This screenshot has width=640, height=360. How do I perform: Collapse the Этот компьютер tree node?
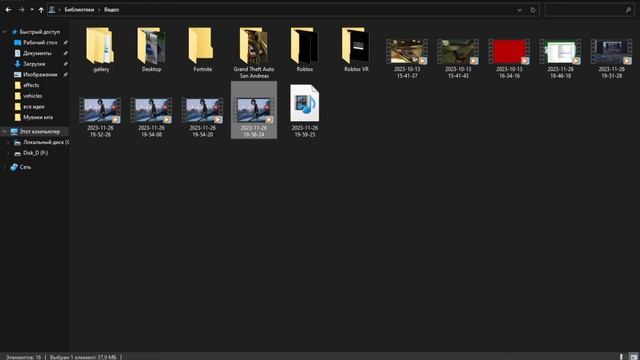(4, 131)
